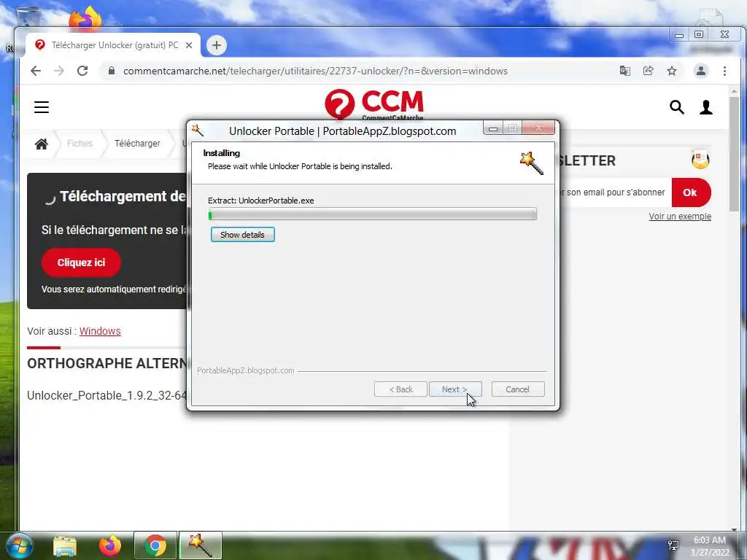Viewport: 747px width, 560px height.
Task: Click the PortableAppZ.blogspot.com footer text
Action: point(246,370)
